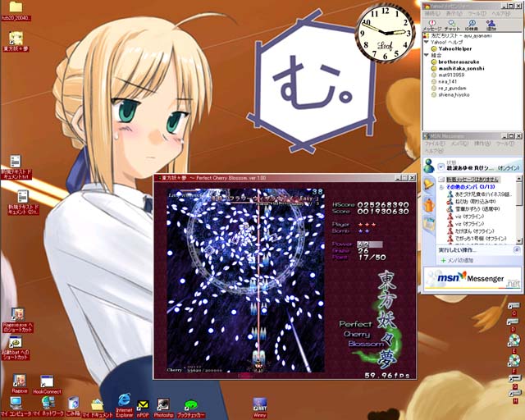Open the Winny desktop icon
Screen dimensions: 525x420
click(x=260, y=403)
